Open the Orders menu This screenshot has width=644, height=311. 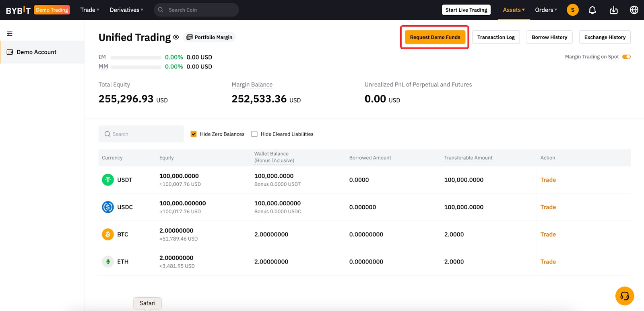(546, 10)
